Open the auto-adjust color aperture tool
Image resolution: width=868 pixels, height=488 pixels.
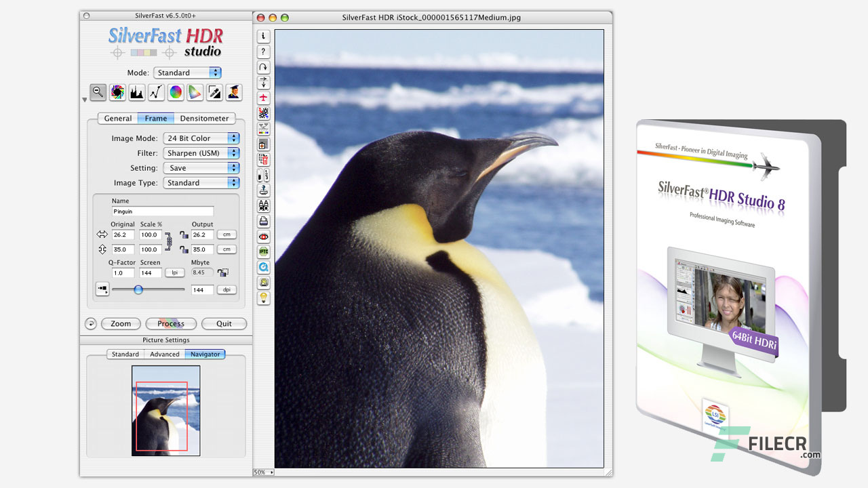pyautogui.click(x=117, y=92)
